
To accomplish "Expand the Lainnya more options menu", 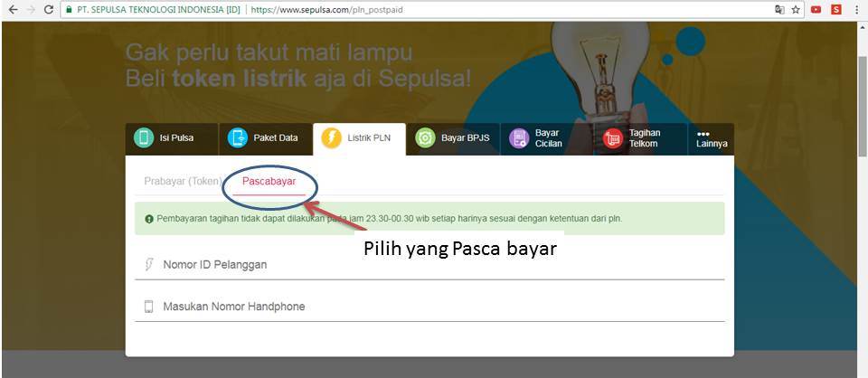I will click(x=712, y=138).
